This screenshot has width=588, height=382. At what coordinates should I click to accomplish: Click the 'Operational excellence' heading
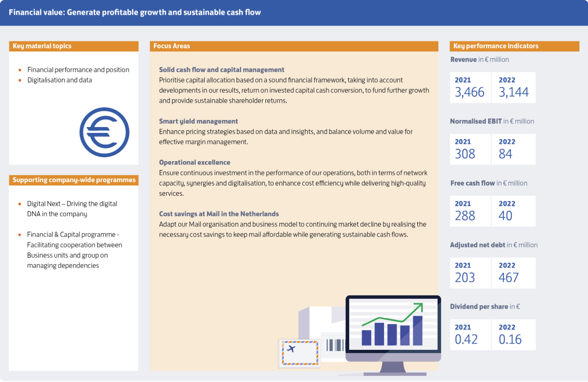(x=194, y=162)
